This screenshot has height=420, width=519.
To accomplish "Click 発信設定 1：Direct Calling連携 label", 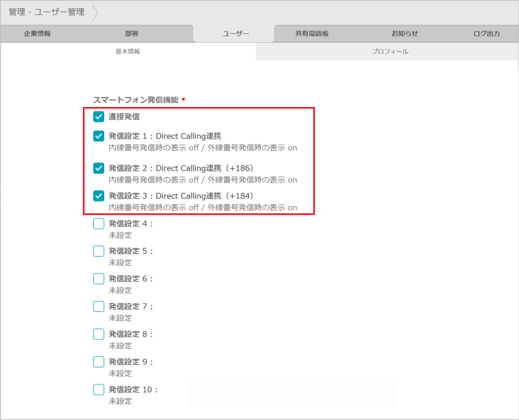I will (165, 136).
